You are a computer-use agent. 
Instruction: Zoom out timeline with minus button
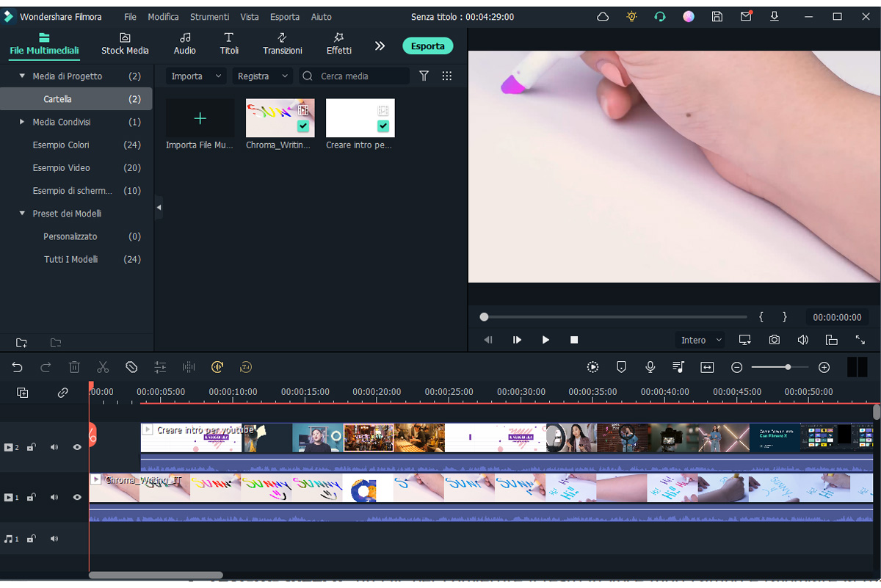pos(736,367)
